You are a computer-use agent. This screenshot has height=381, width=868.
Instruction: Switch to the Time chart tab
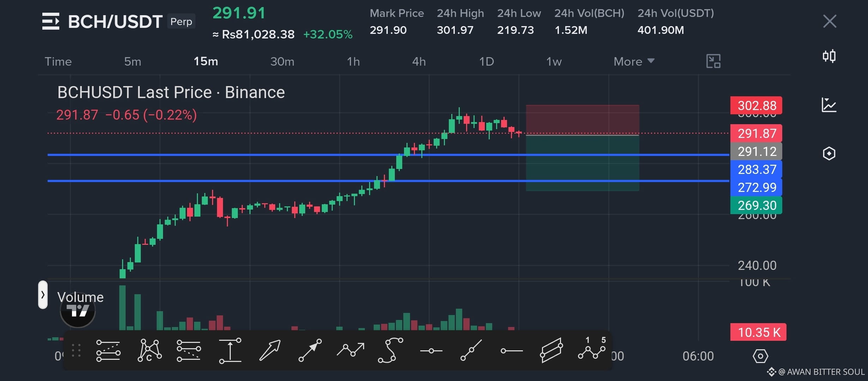58,61
